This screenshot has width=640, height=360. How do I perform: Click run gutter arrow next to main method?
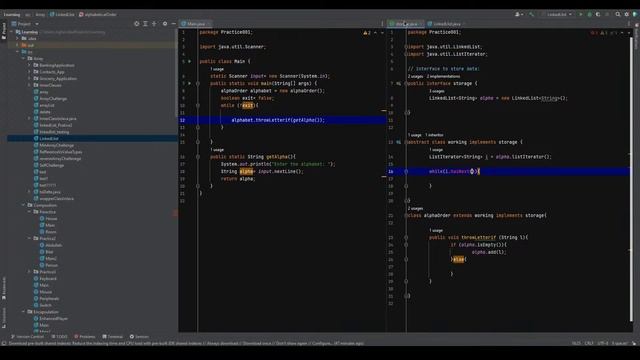(x=189, y=83)
